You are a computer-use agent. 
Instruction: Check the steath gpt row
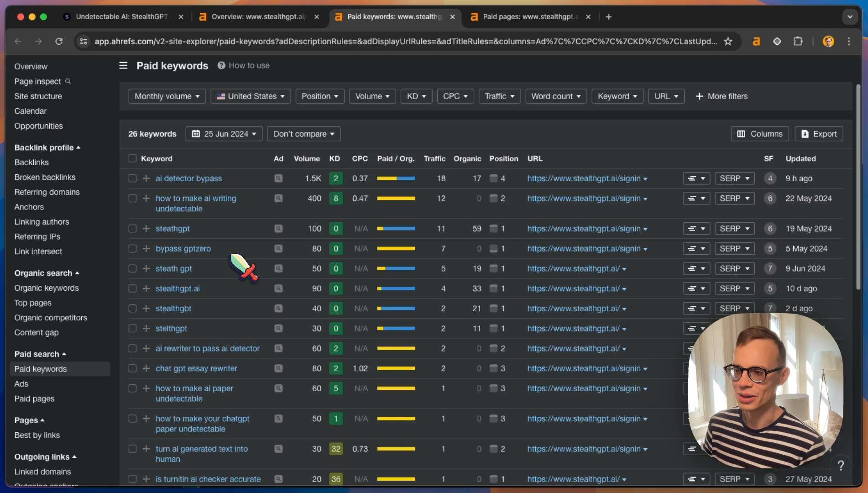(132, 268)
